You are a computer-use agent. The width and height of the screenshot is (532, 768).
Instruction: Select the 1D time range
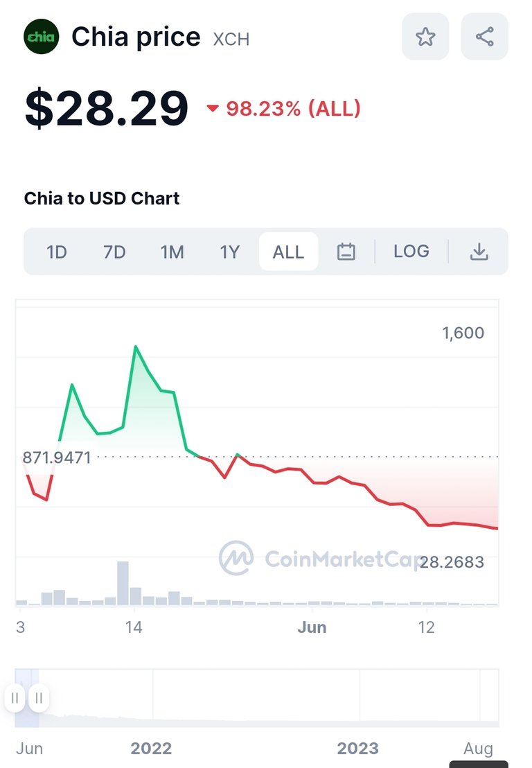click(57, 252)
